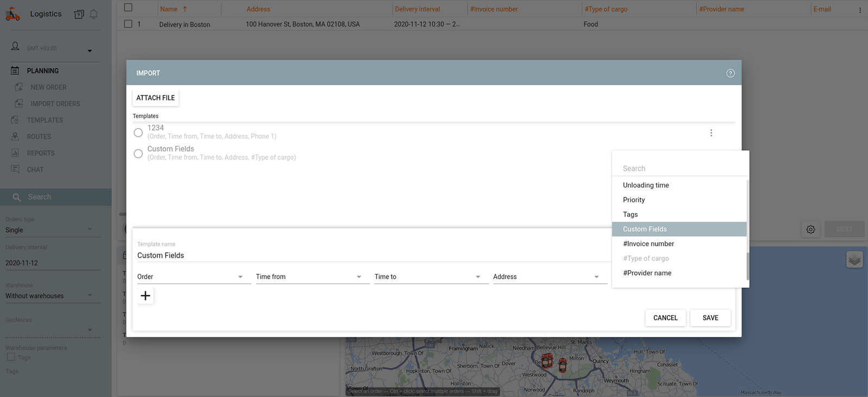Click the plus icon to add a column
Image resolution: width=868 pixels, height=397 pixels.
pyautogui.click(x=145, y=296)
